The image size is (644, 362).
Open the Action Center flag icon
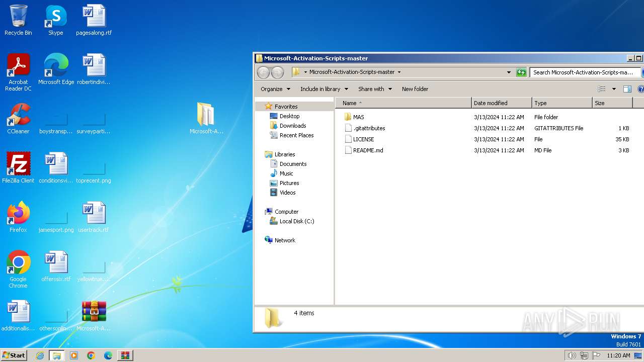(x=596, y=355)
